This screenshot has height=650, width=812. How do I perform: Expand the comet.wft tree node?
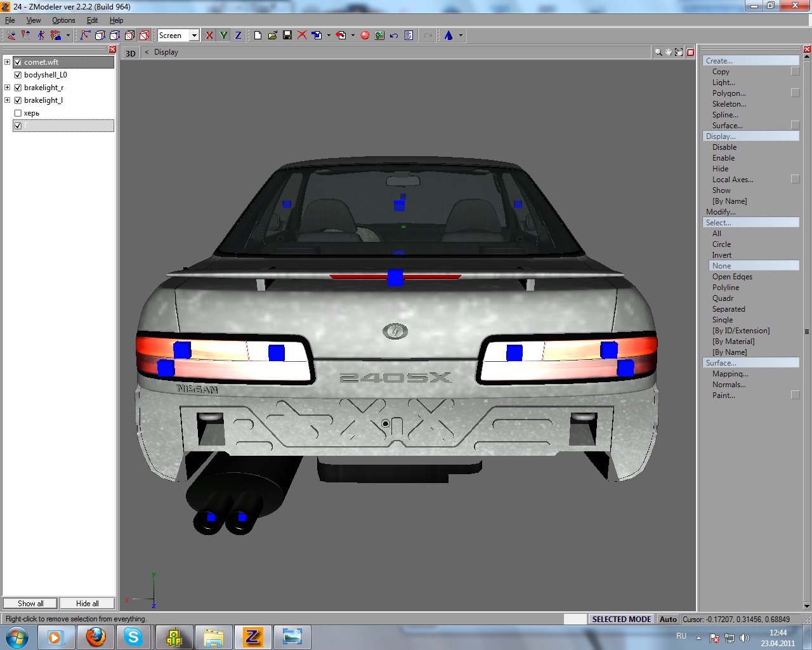[x=7, y=62]
